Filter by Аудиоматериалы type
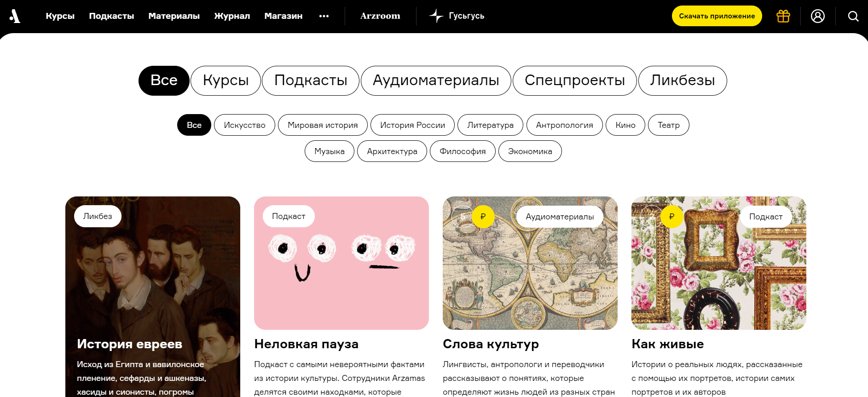The image size is (868, 397). 436,81
